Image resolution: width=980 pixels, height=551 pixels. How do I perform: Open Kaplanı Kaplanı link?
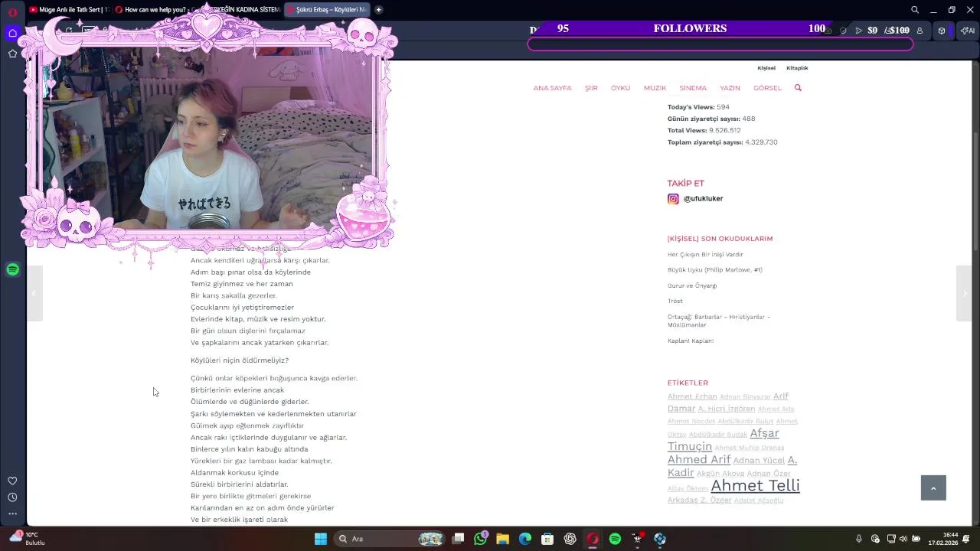tap(691, 341)
